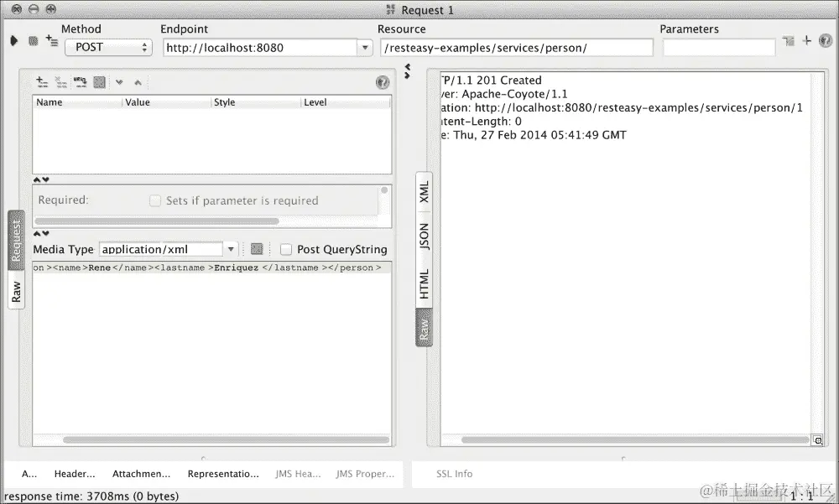Image resolution: width=839 pixels, height=504 pixels.
Task: Add a new parameter to the table
Action: coord(42,82)
